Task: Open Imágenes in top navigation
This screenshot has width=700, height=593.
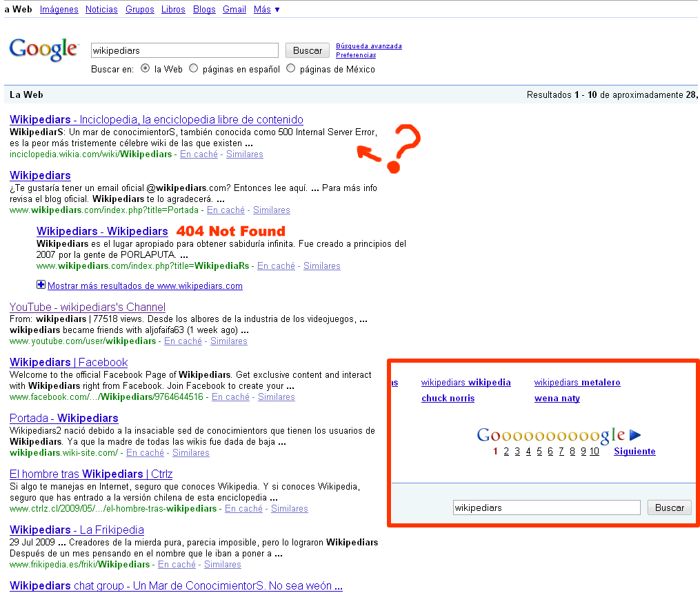Action: tap(59, 10)
